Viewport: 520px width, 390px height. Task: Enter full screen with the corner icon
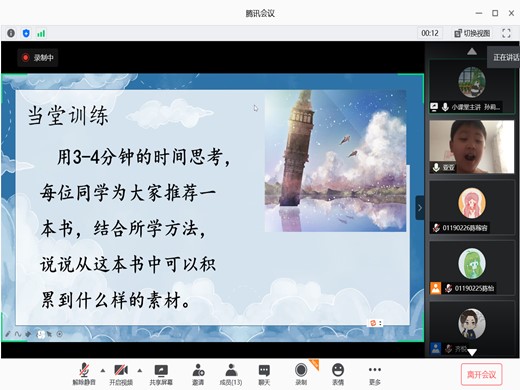[x=506, y=33]
